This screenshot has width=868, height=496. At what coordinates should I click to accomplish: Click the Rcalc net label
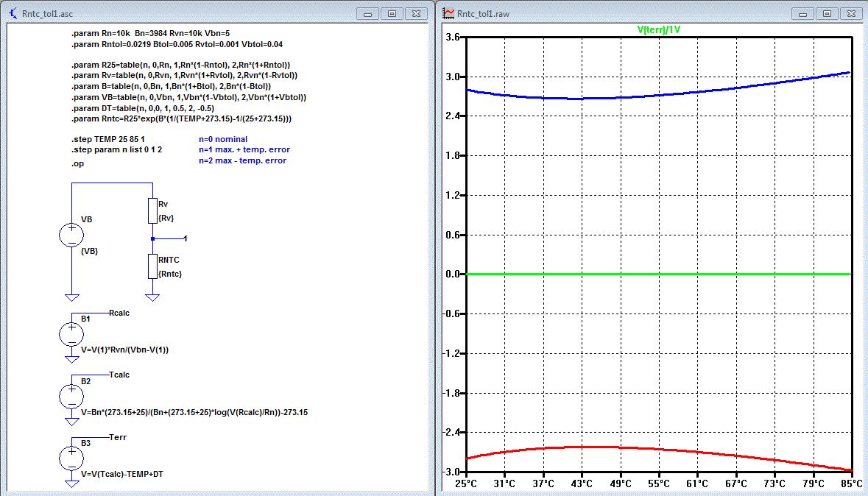click(x=119, y=313)
